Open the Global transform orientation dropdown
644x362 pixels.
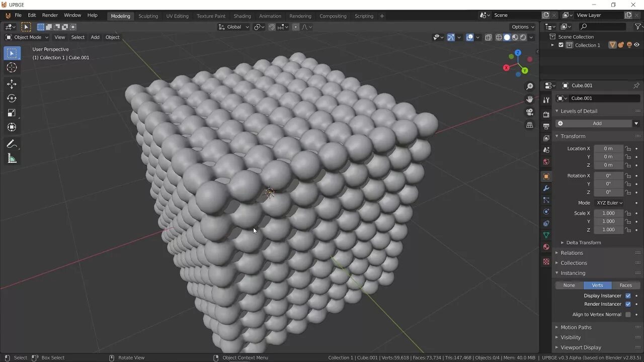pyautogui.click(x=233, y=27)
